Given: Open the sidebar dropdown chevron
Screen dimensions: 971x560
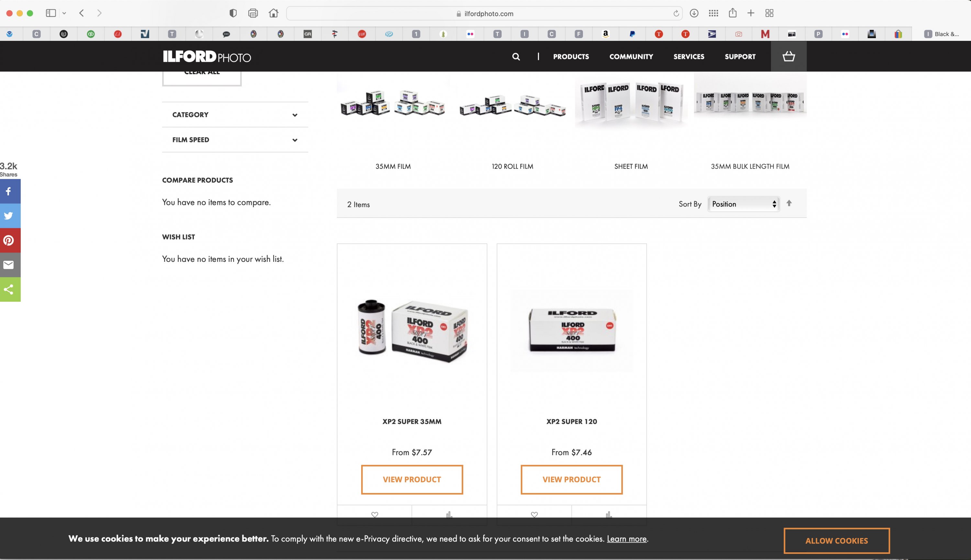Looking at the screenshot, I should pyautogui.click(x=64, y=13).
